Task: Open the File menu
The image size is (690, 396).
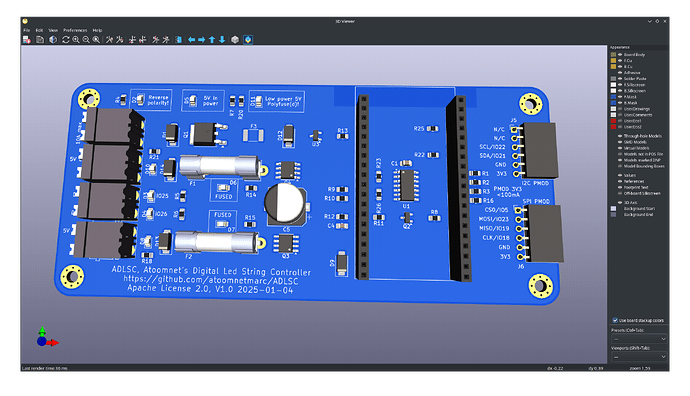Action: tap(26, 30)
